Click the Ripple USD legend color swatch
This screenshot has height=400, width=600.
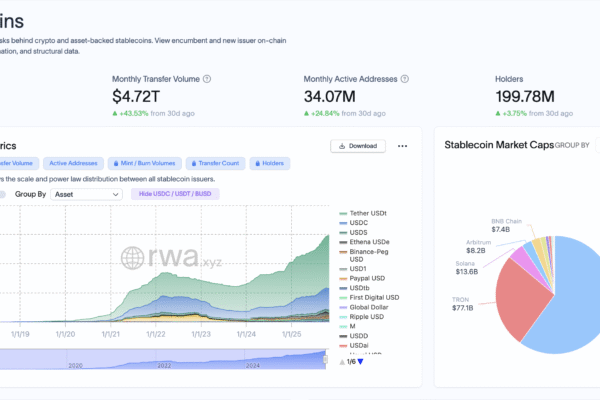click(x=345, y=316)
